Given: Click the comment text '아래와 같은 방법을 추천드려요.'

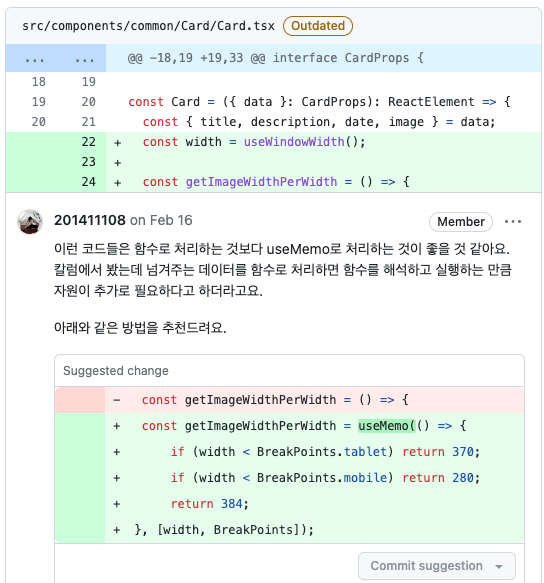Looking at the screenshot, I should [x=140, y=328].
